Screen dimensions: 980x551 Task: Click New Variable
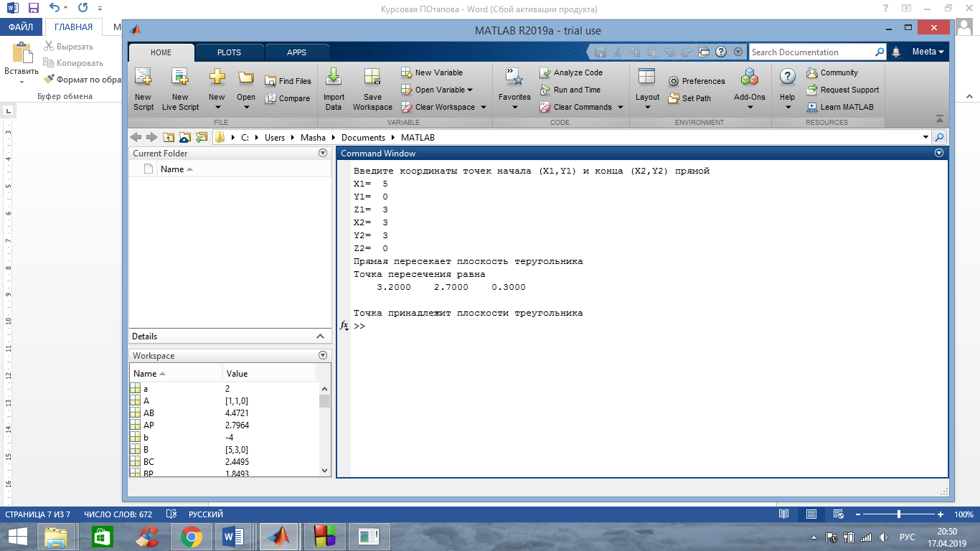[432, 72]
